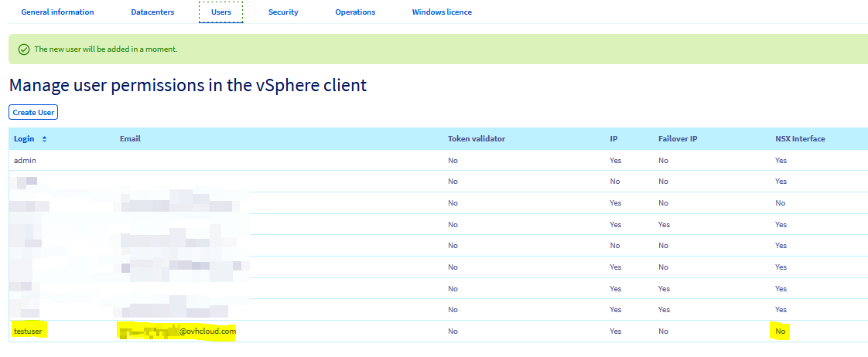Click the NSX Interface column header
The width and height of the screenshot is (868, 357).
(x=800, y=139)
